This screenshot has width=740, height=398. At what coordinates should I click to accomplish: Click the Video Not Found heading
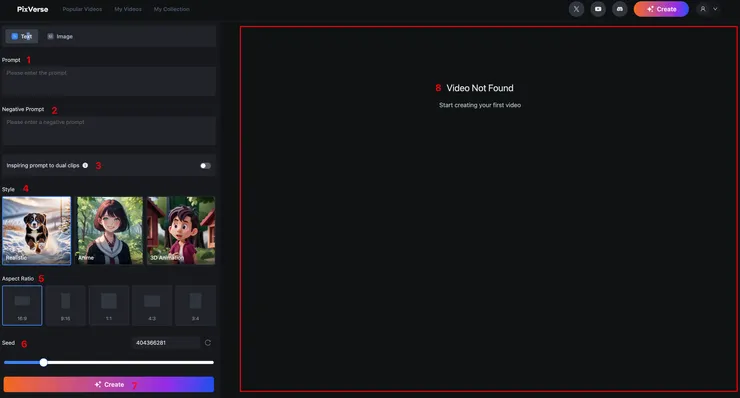click(480, 88)
